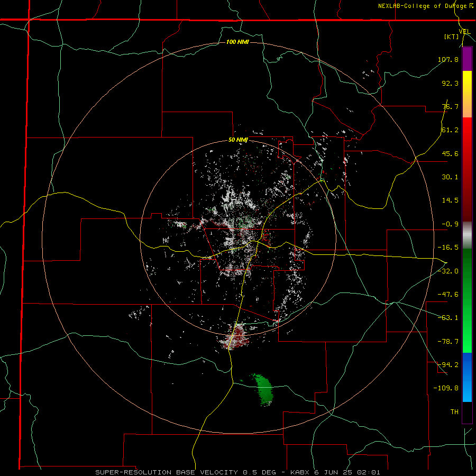Click the 100 NMI range ring label
Screen dimensions: 476x476
(237, 42)
